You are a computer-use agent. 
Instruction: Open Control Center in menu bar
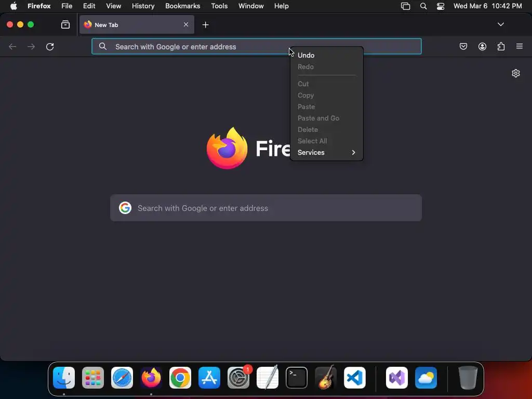441,6
